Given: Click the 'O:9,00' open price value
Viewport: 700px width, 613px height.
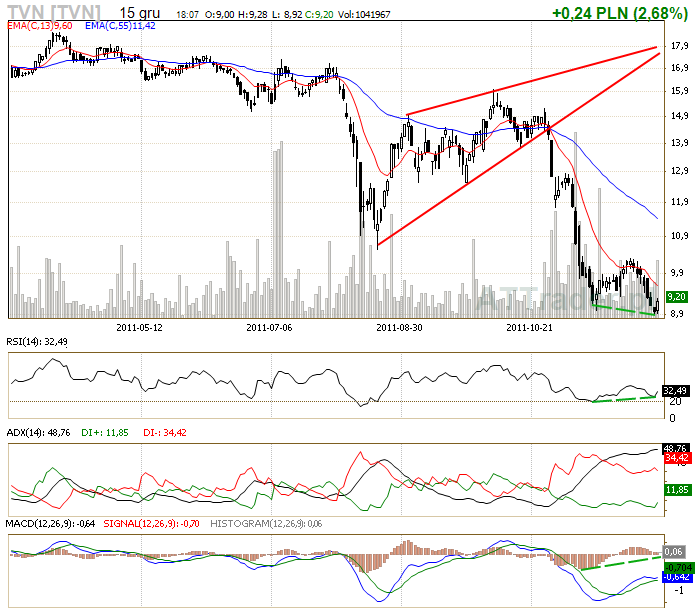Looking at the screenshot, I should click(220, 15).
